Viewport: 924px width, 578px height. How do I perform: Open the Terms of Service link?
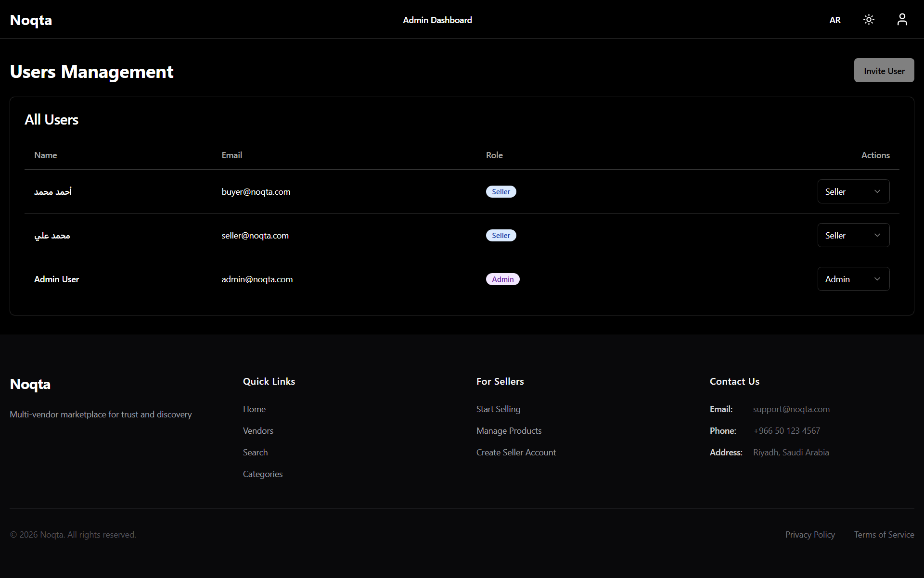point(884,534)
